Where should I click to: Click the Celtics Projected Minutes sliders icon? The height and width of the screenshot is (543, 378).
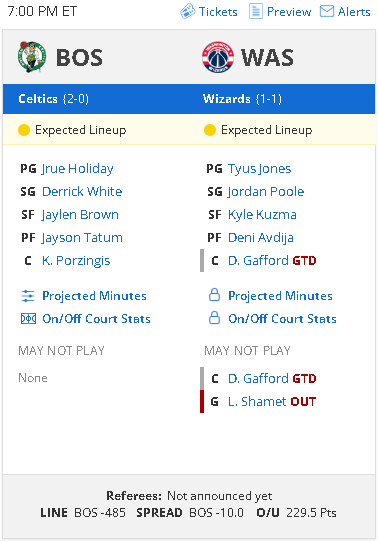click(x=28, y=296)
